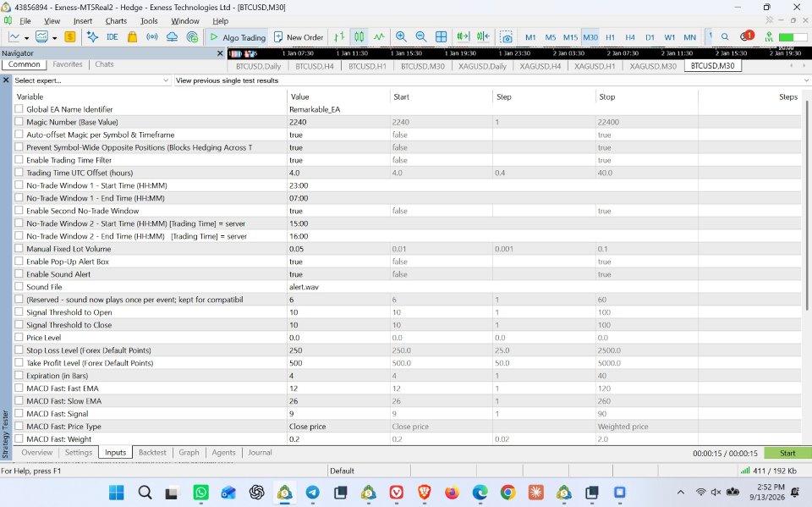812x507 pixels.
Task: Open dropdown arrow beside profiles icon
Action: click(x=54, y=38)
